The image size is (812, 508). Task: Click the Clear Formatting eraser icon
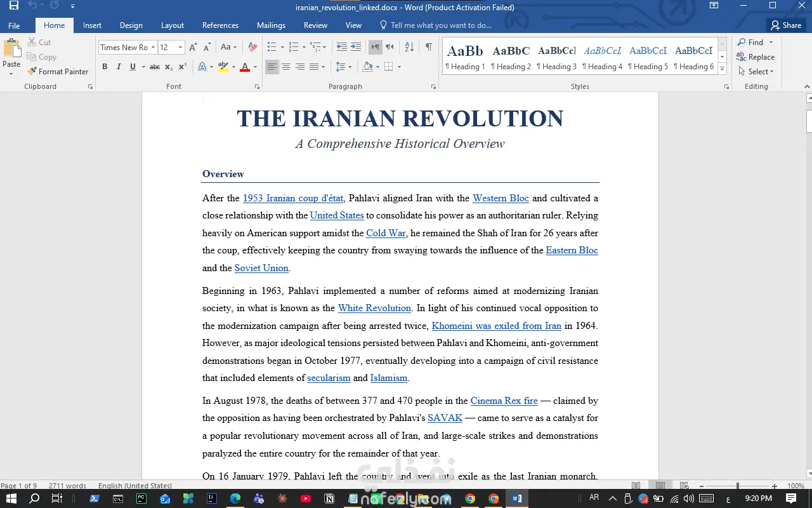(252, 48)
